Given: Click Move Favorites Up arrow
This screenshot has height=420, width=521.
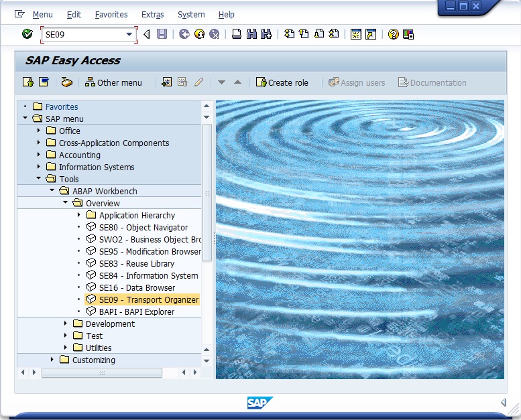Looking at the screenshot, I should (x=237, y=82).
